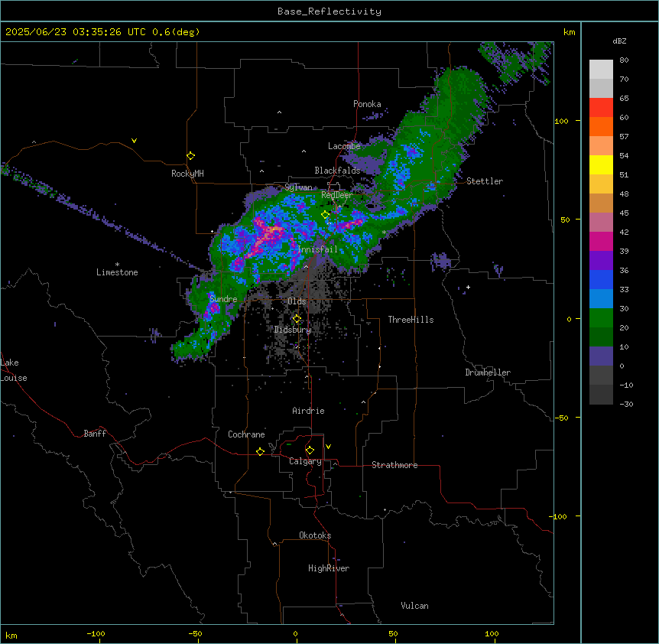Screen dimensions: 659x644
Task: Click the -100 tick on bottom horizontal axis
Action: pos(96,633)
